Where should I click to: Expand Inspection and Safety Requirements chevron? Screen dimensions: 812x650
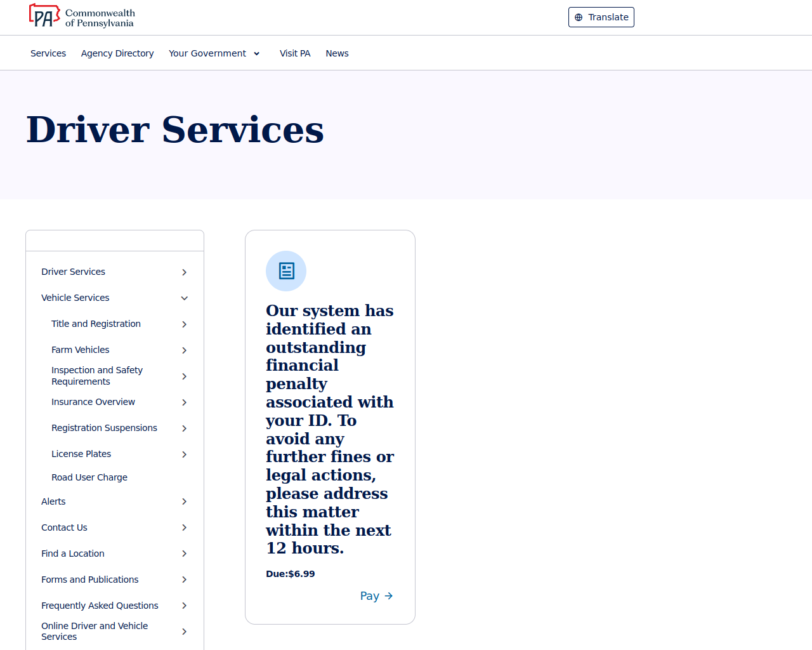click(184, 376)
